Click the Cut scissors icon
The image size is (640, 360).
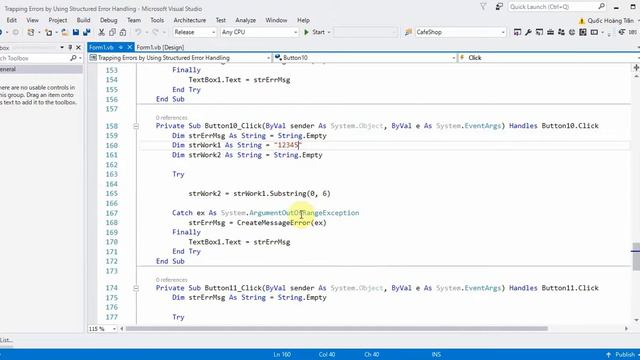[x=101, y=32]
